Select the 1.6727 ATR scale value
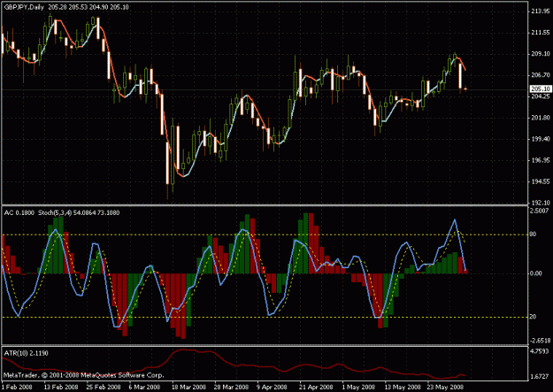The image size is (553, 392). 540,376
